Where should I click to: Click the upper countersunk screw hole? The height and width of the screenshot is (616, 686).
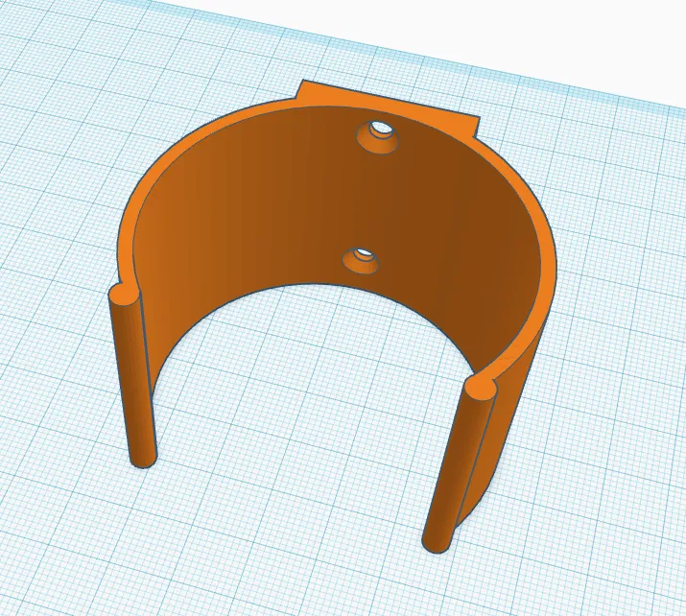[x=380, y=130]
